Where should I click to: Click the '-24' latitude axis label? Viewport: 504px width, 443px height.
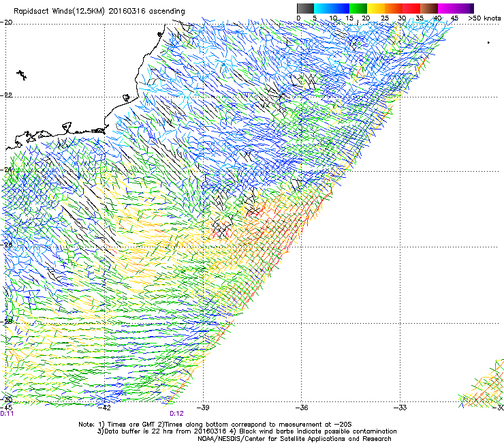6,169
